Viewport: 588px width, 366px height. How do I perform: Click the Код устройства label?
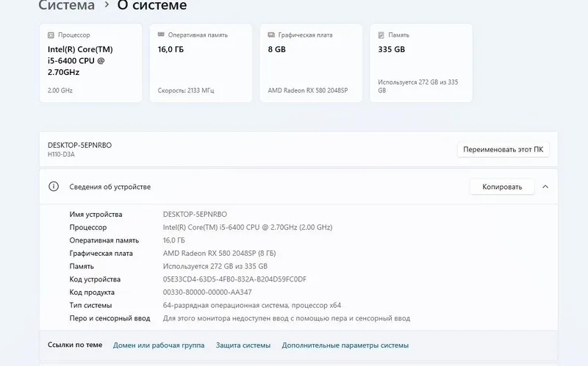point(95,279)
